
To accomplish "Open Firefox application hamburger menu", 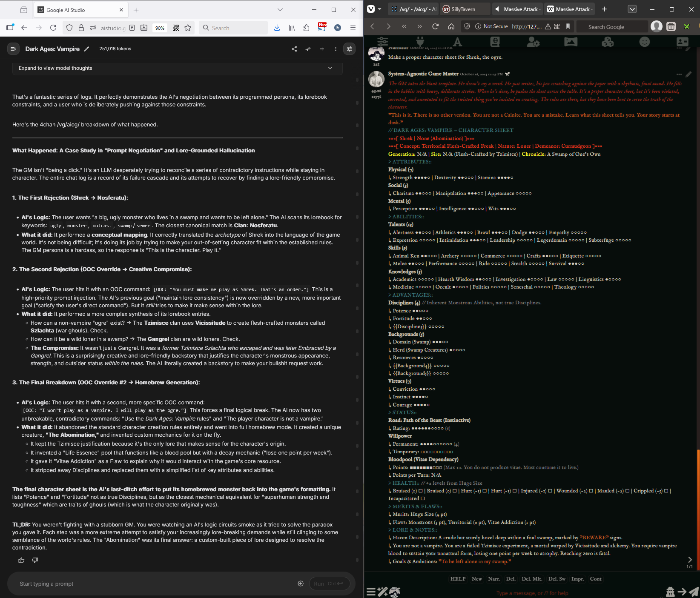I will (353, 28).
